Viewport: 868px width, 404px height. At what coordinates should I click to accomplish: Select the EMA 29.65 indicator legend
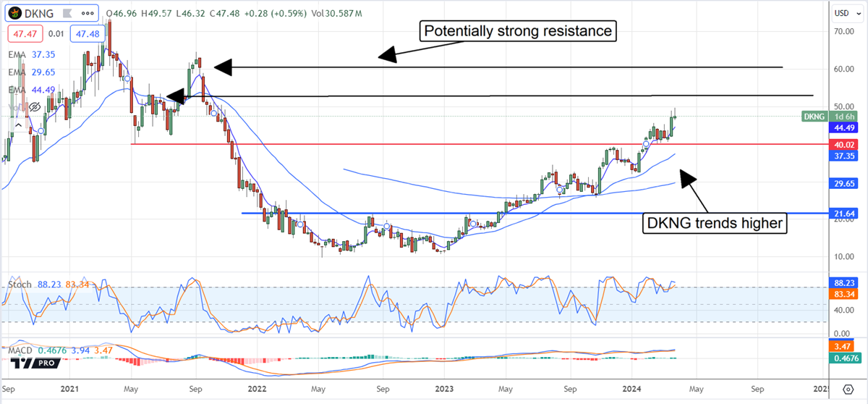click(x=33, y=72)
